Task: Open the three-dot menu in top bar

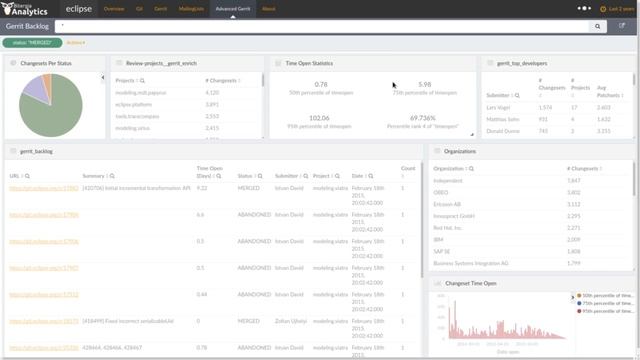Action: coord(584,8)
